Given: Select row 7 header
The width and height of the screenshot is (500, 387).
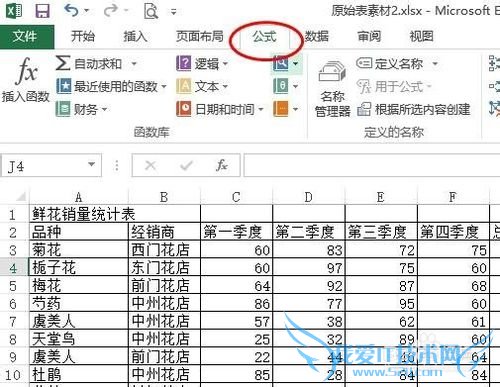Looking at the screenshot, I should [13, 321].
